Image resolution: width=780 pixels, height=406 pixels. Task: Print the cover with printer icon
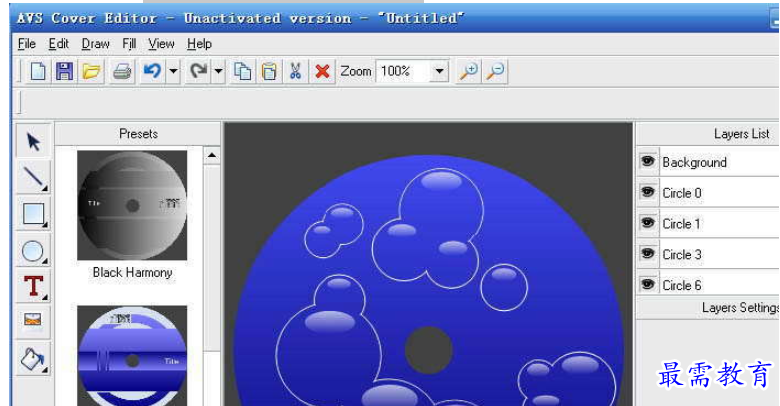[122, 71]
